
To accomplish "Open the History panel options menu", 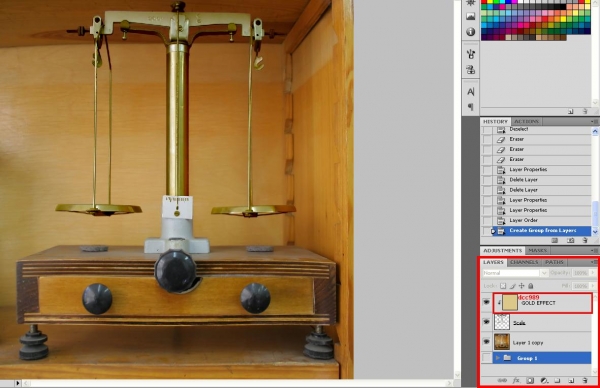I will pos(594,121).
